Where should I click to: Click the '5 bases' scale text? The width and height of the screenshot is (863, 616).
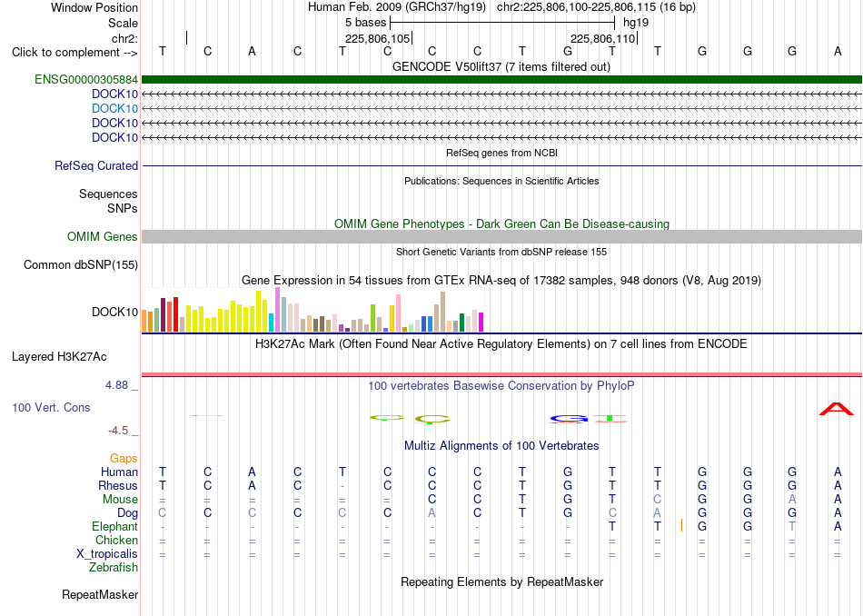tap(365, 23)
